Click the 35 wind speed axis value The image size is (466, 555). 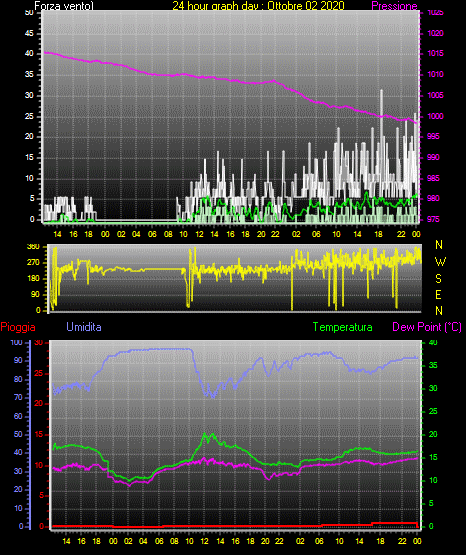(29, 74)
